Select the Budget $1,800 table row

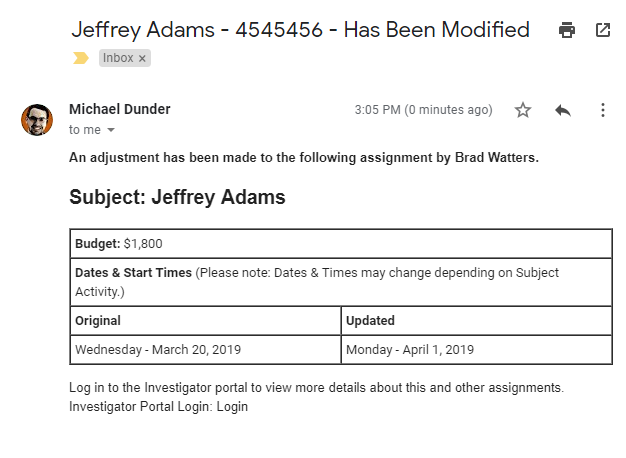(341, 244)
